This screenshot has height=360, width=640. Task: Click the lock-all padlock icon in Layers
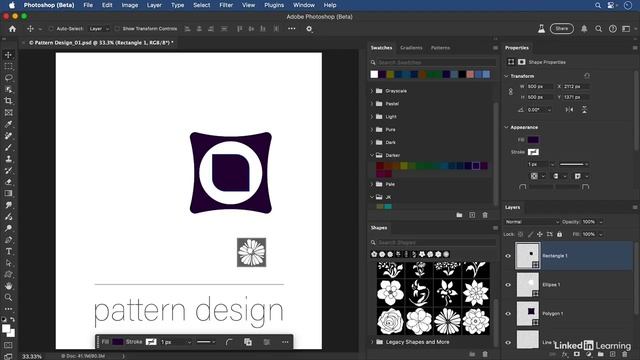[x=560, y=234]
